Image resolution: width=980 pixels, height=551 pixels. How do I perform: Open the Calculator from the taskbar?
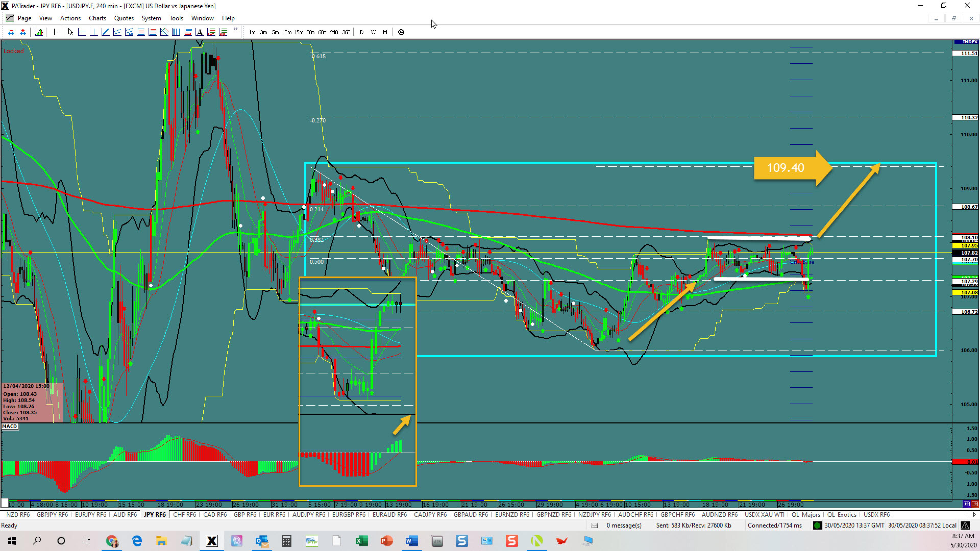point(286,541)
